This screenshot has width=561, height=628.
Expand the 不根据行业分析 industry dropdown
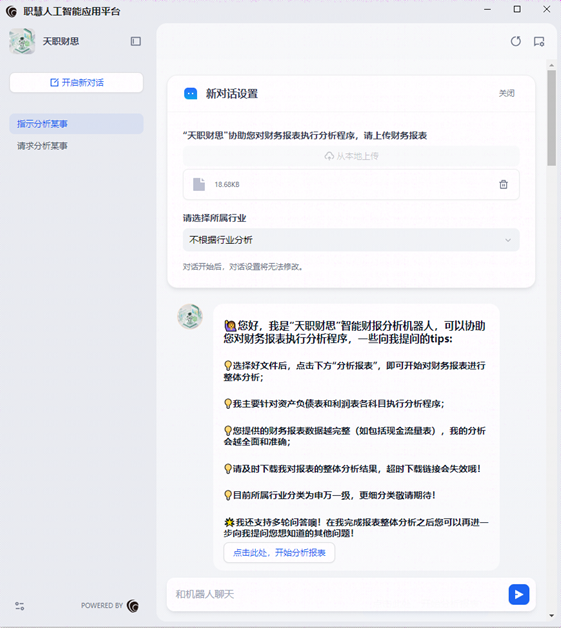click(x=351, y=240)
